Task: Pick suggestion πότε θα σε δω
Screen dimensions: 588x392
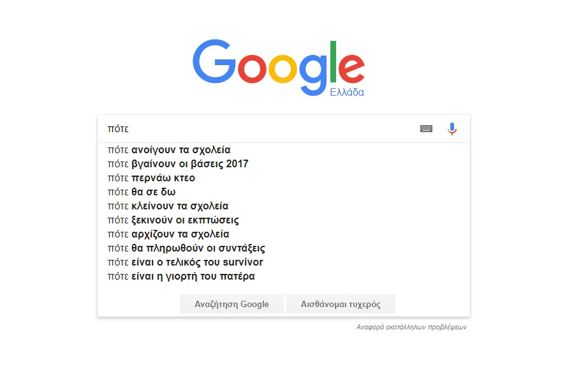Action: tap(284, 192)
